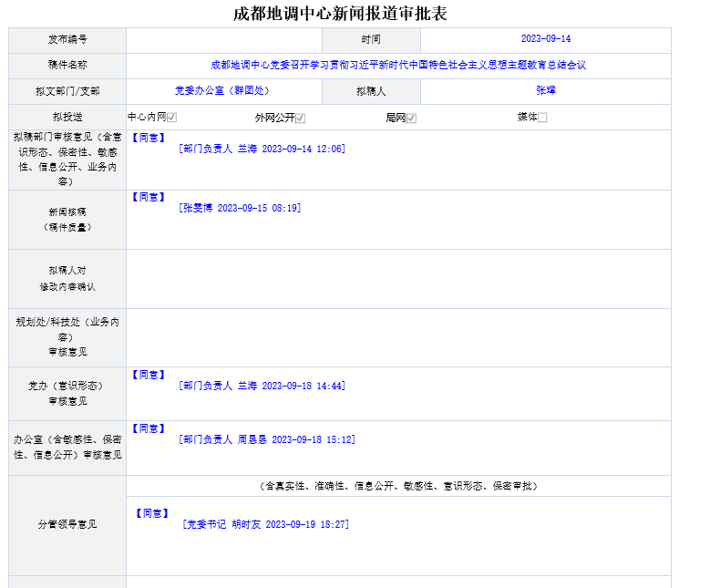The height and width of the screenshot is (588, 710).
Task: Click the signature dated 2023-09-18 14:44
Action: tap(262, 387)
